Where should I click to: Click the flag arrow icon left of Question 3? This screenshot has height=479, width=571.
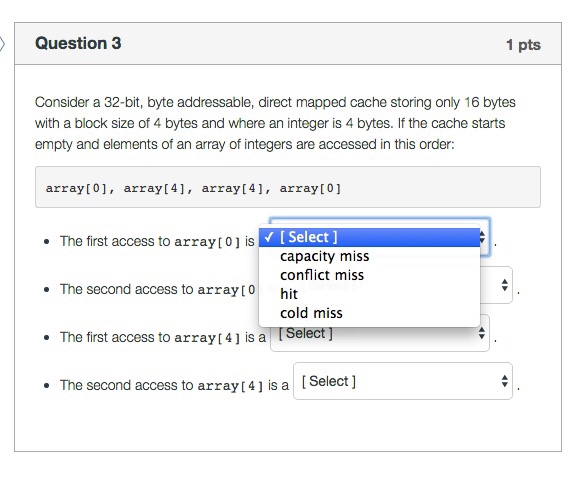[x=2, y=44]
